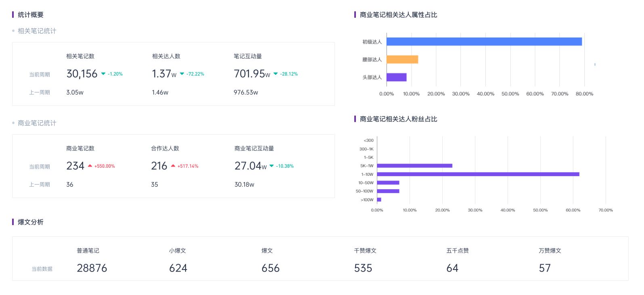Click the 商业笔记相关达人粉丝占比 chart title
This screenshot has height=295, width=644.
(x=399, y=119)
